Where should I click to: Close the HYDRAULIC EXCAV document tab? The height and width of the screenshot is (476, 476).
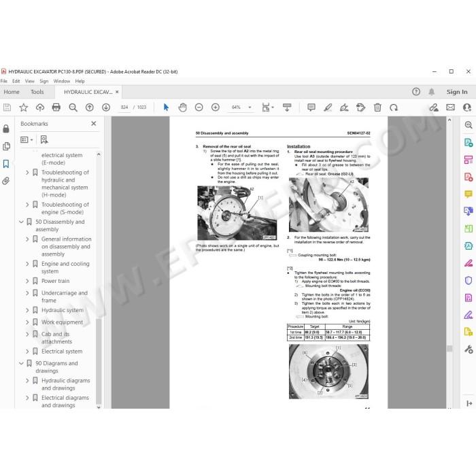click(x=117, y=92)
